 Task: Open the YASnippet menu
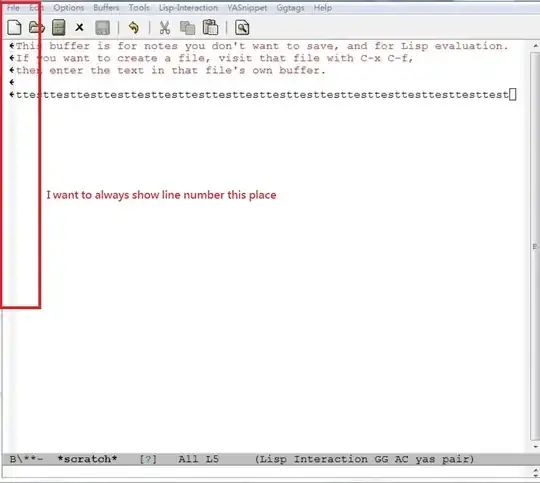[247, 8]
